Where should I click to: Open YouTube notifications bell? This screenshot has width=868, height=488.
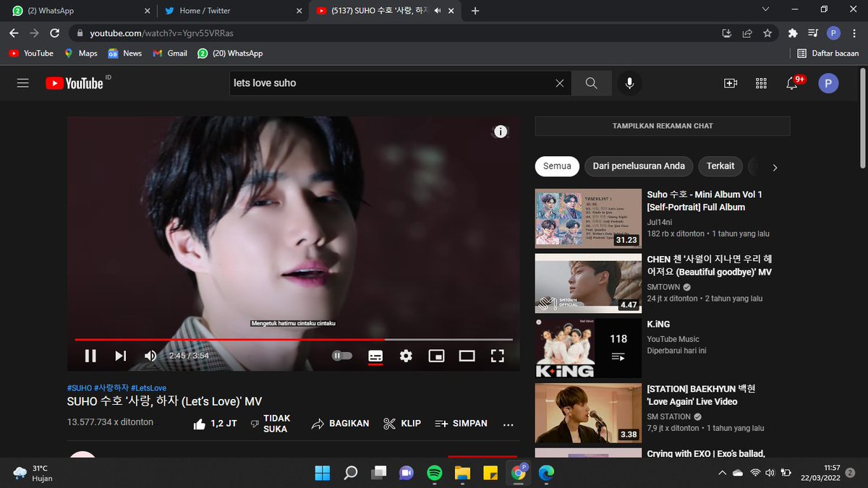[x=793, y=83]
